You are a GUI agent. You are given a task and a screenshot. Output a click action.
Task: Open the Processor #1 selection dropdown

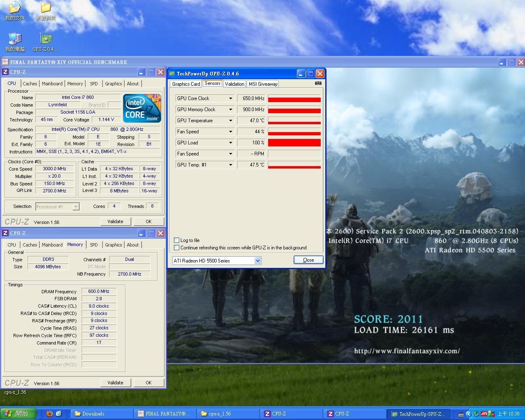point(57,207)
